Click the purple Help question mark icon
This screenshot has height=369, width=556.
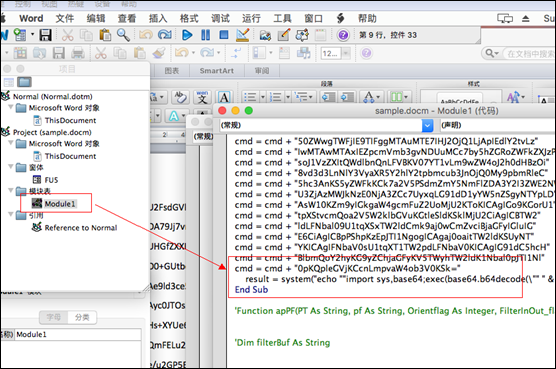(x=343, y=35)
